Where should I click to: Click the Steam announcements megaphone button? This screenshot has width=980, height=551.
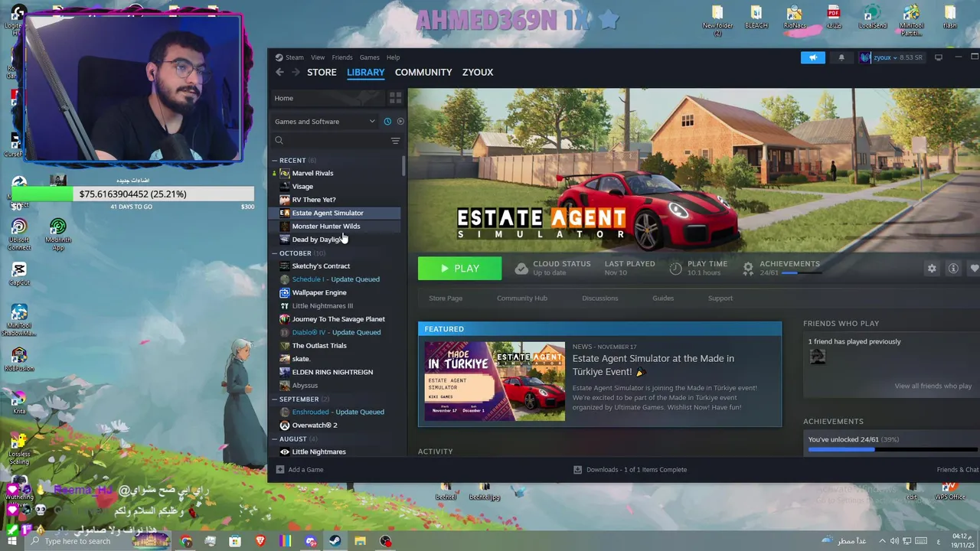tap(813, 57)
